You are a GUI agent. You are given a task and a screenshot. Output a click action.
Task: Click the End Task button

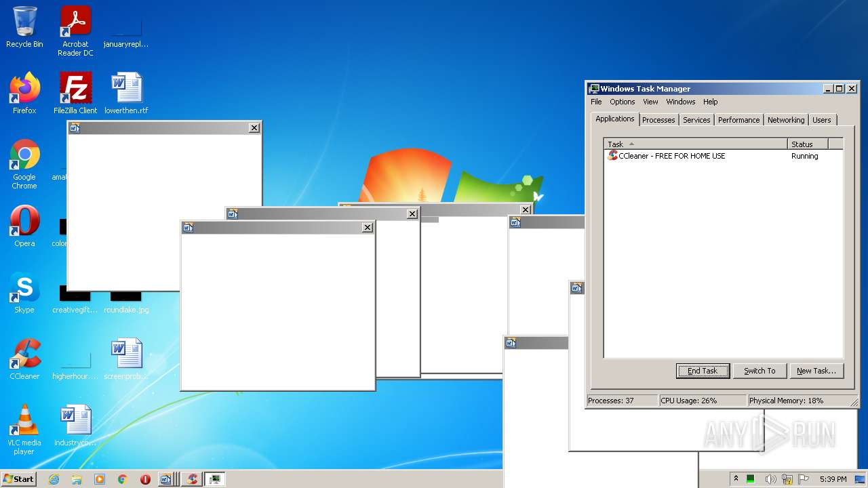click(x=703, y=371)
